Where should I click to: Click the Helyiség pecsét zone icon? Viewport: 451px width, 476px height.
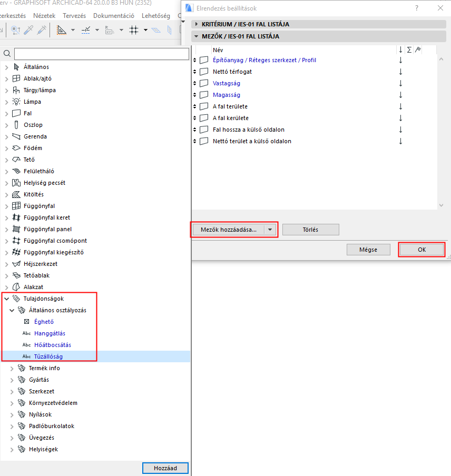16,183
